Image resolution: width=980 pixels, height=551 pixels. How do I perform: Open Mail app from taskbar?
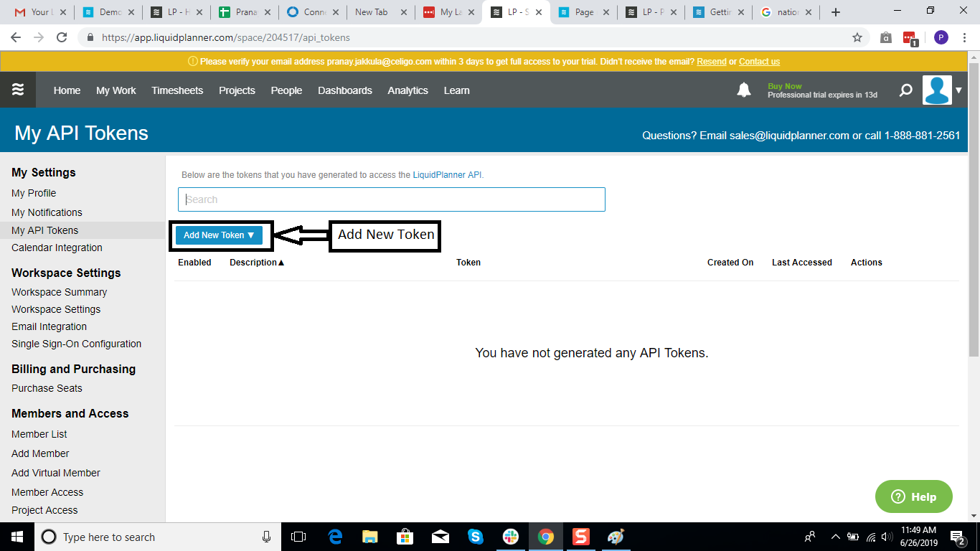pyautogui.click(x=440, y=537)
